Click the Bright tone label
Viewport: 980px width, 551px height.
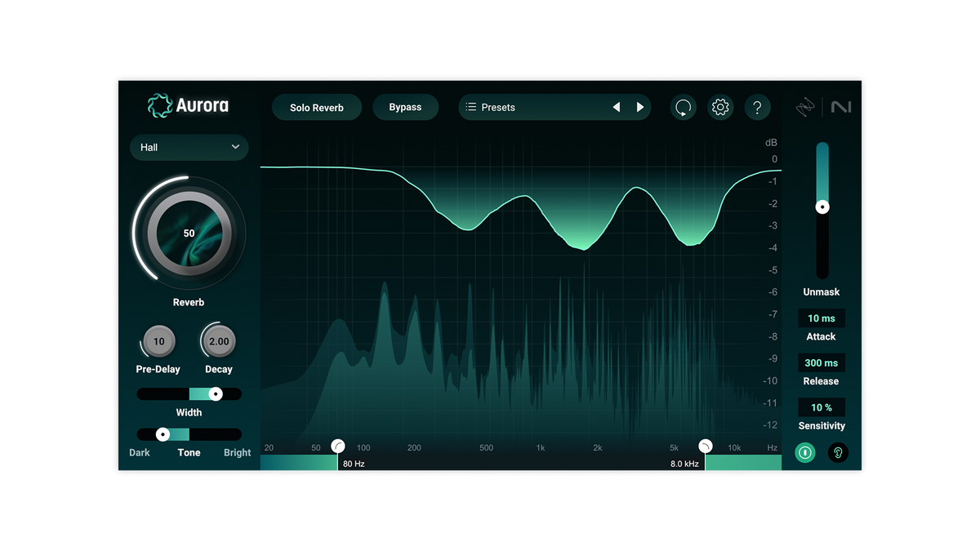coord(238,453)
